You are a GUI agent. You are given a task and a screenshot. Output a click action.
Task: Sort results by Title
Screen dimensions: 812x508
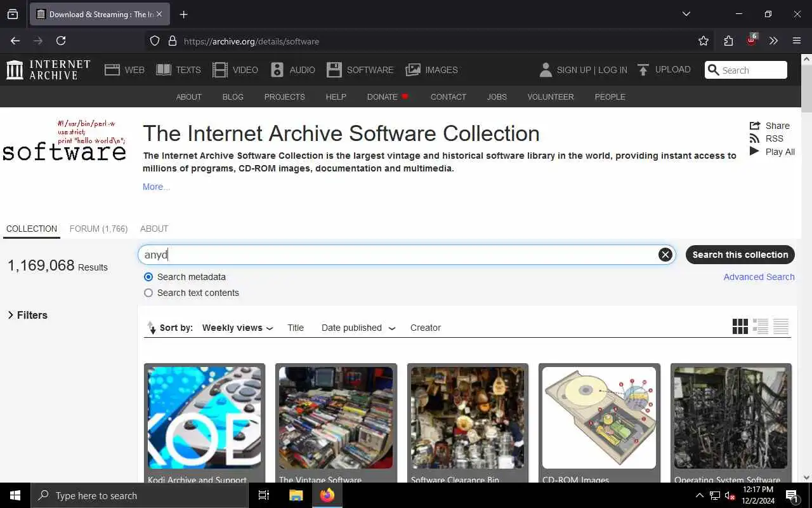pyautogui.click(x=296, y=328)
